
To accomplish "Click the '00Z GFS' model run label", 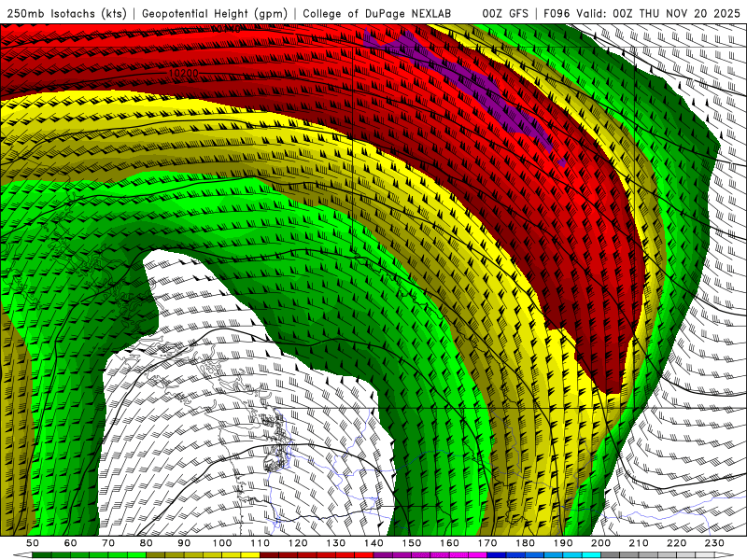I will click(505, 14).
